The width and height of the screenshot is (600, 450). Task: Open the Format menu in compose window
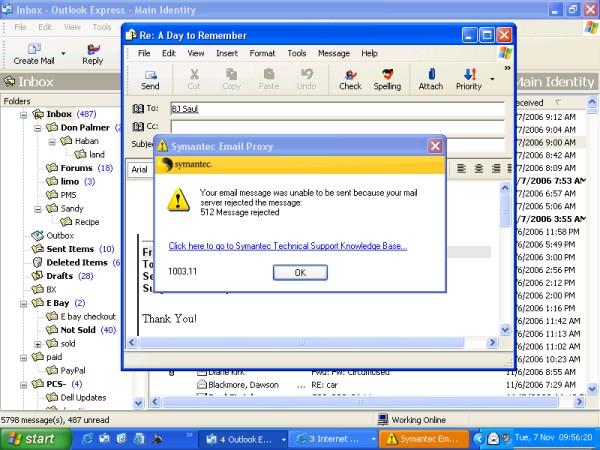[x=262, y=53]
